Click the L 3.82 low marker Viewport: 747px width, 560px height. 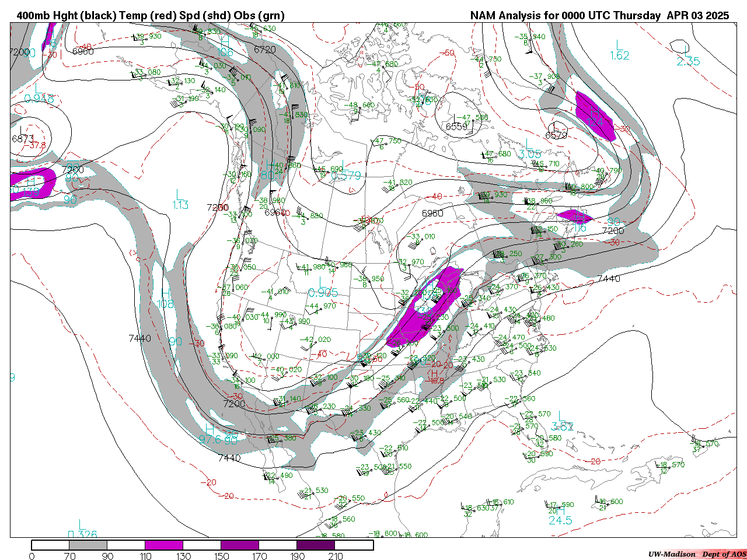click(x=562, y=422)
